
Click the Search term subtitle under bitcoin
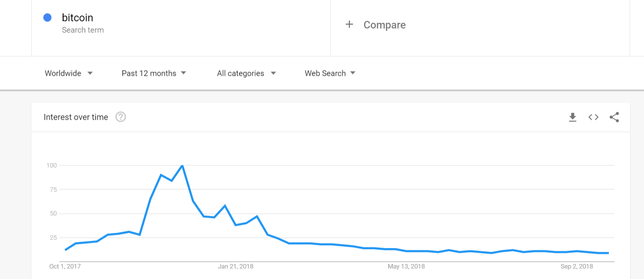(83, 30)
